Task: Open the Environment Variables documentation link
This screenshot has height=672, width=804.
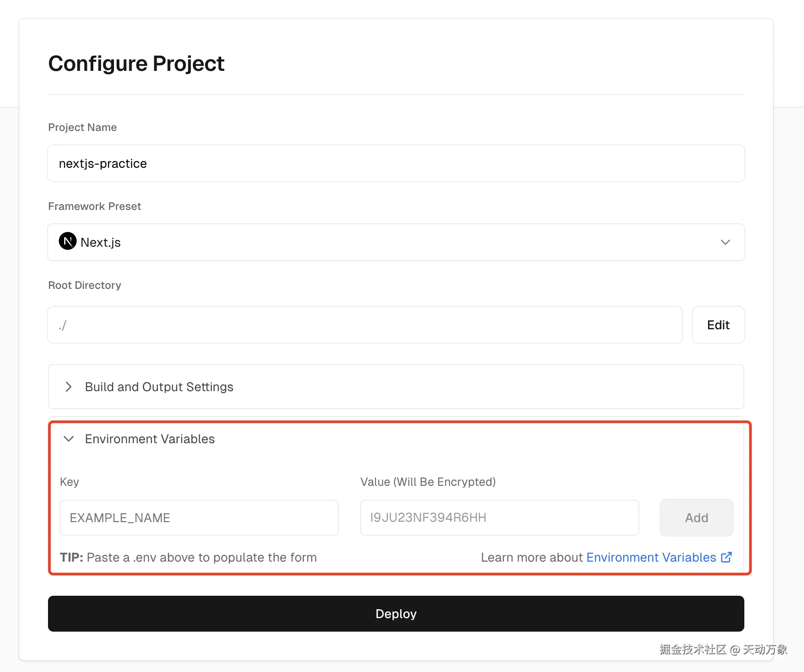Action: tap(651, 557)
